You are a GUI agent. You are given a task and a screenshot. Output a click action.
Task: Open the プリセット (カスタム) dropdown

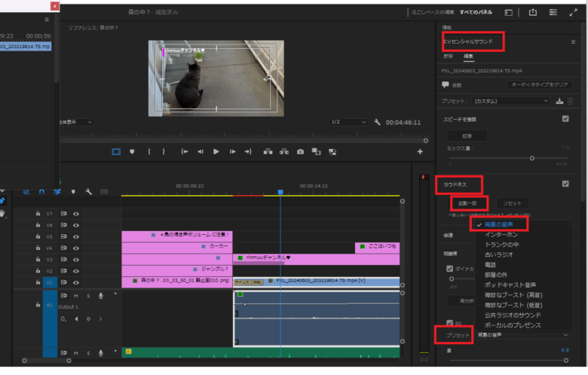click(x=510, y=100)
